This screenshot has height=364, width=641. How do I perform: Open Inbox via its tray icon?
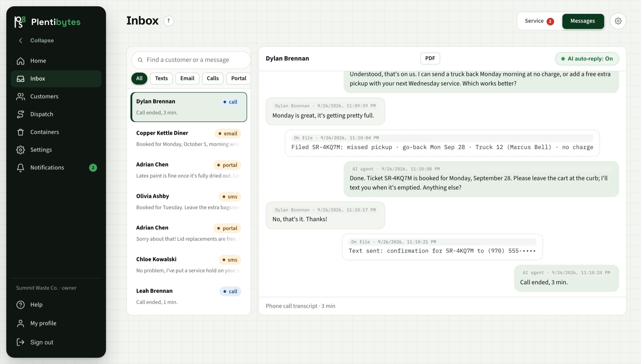21,79
